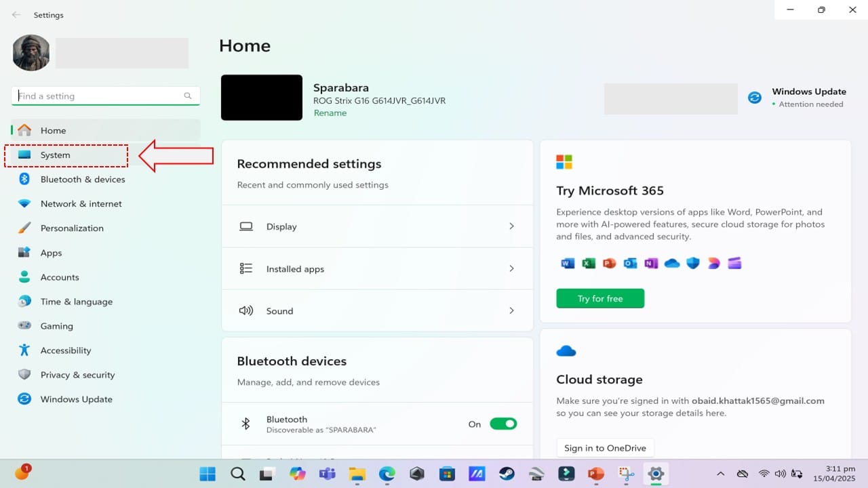Screen dimensions: 868x488
Task: Click the Privacy & security shield icon
Action: (24, 375)
